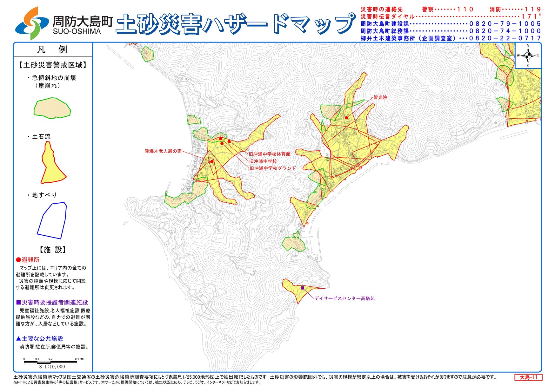Viewport: 555px width, 392px height.
Task: Click the 災害時伝言ダイヤル 171 line
Action: [451, 16]
